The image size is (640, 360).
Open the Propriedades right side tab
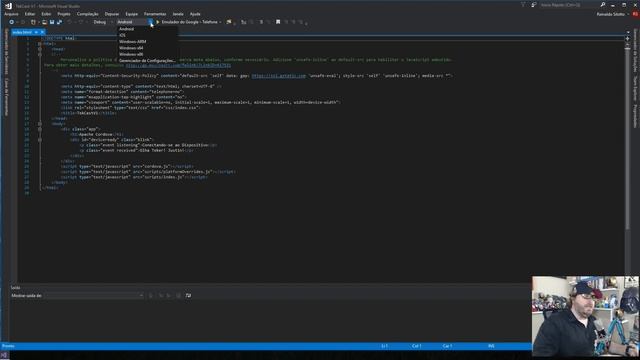pyautogui.click(x=635, y=116)
